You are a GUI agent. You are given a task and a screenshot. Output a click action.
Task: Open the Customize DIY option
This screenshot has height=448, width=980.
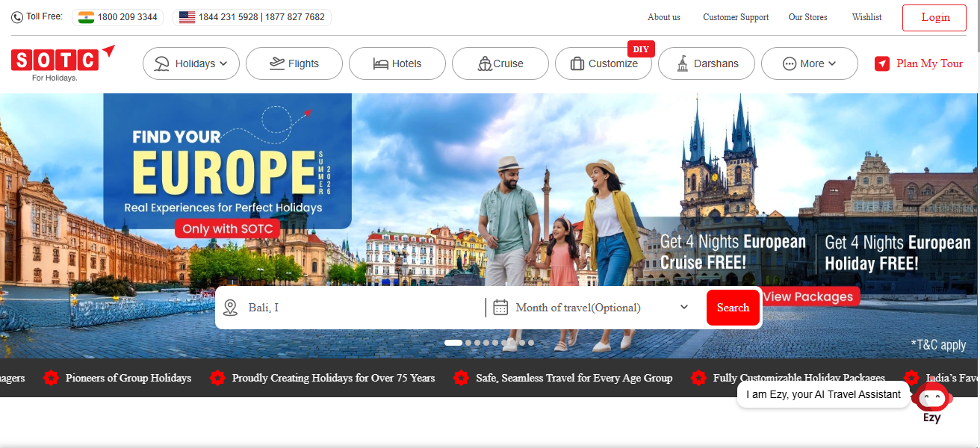coord(604,64)
